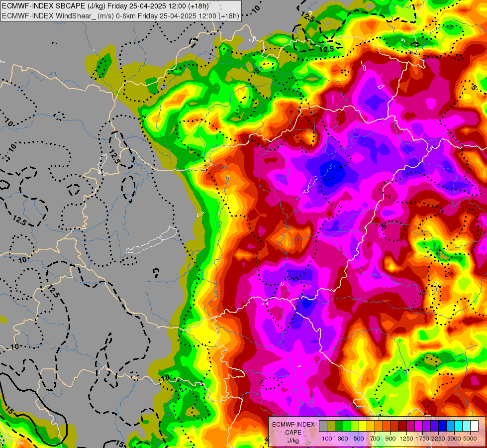Pick the lime yellow-green legend swatch
The width and height of the screenshot is (487, 448).
pyautogui.click(x=355, y=426)
